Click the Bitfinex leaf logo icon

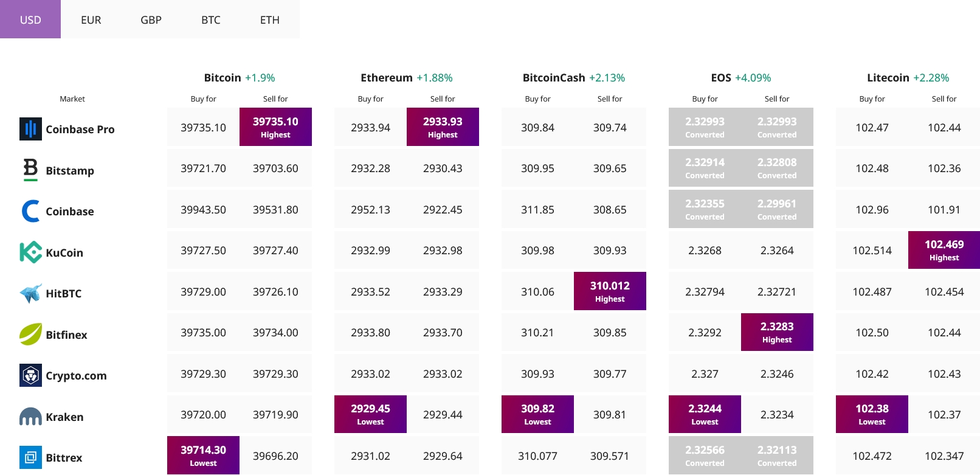pyautogui.click(x=30, y=334)
